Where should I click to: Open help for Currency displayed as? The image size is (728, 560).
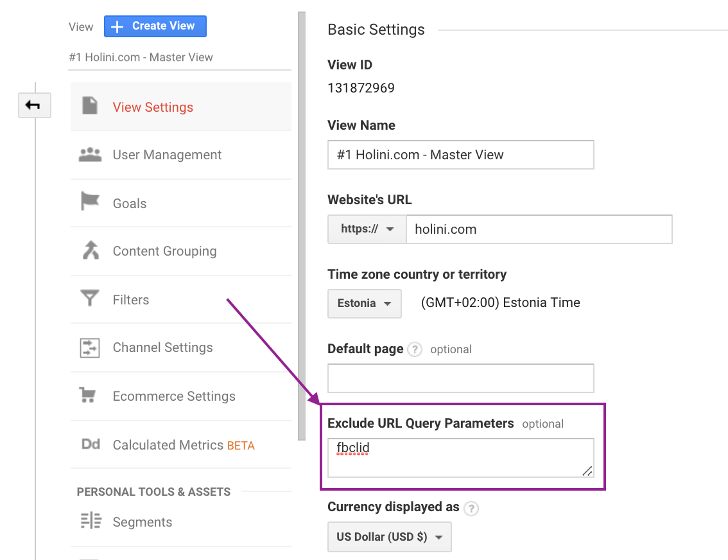tap(471, 509)
